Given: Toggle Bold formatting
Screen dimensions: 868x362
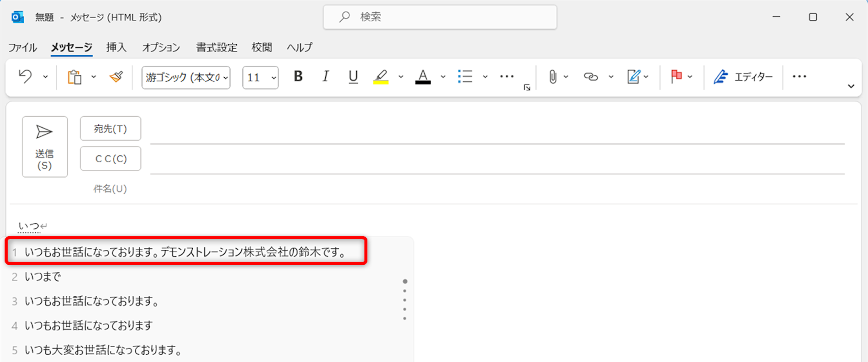Looking at the screenshot, I should click(298, 77).
